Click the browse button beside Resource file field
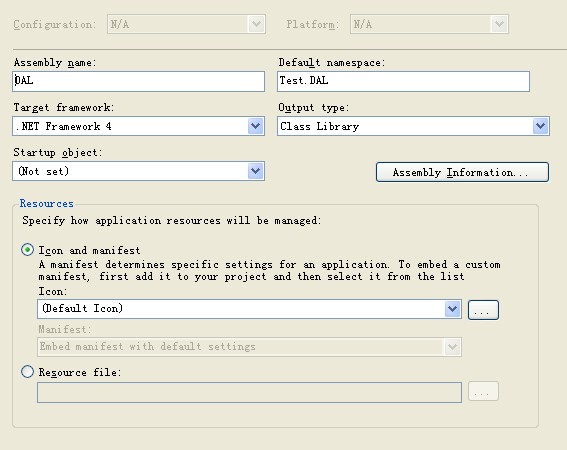 tap(483, 391)
